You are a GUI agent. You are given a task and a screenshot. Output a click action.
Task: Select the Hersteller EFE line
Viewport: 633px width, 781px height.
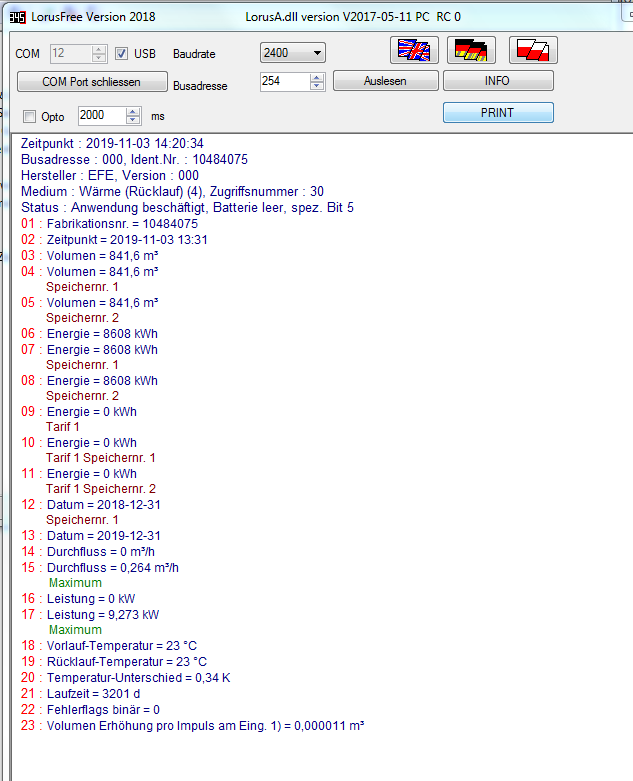tap(110, 176)
